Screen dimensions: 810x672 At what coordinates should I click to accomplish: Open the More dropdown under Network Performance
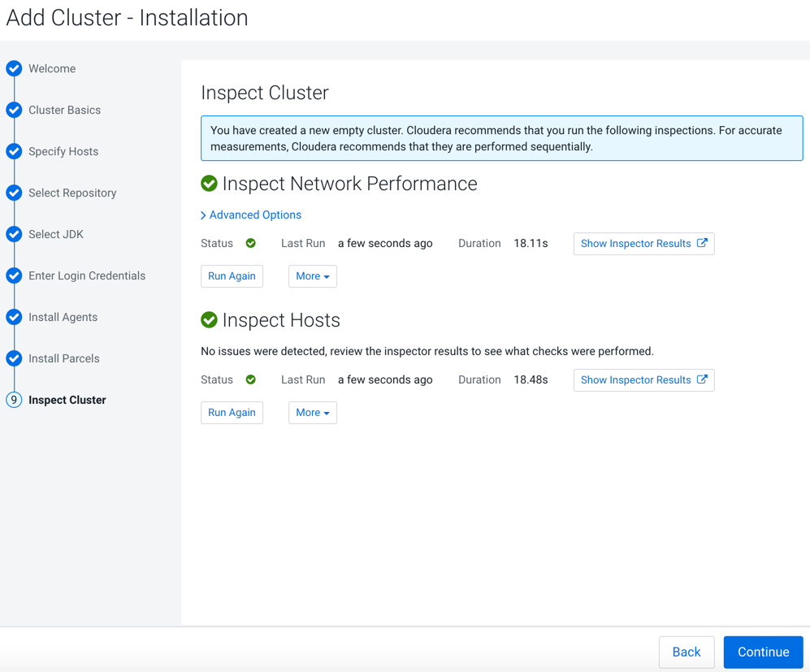(x=312, y=276)
